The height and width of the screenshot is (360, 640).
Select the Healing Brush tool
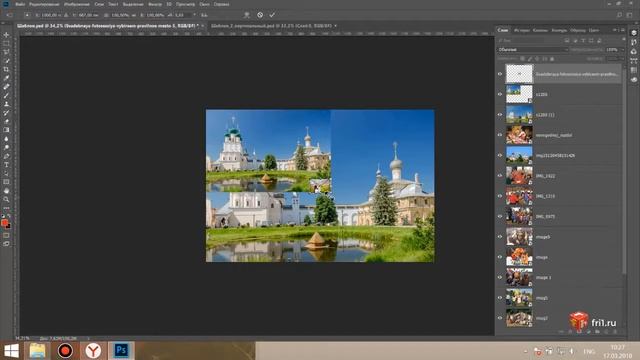point(6,87)
